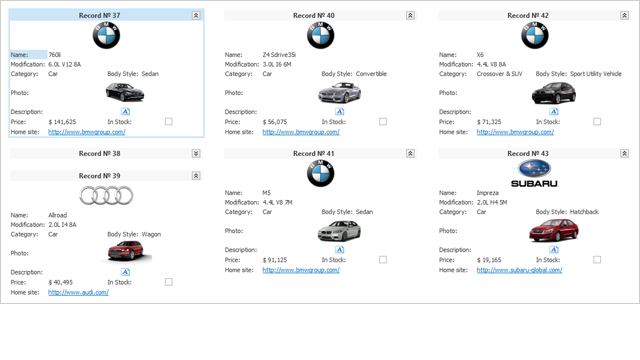The height and width of the screenshot is (360, 640).
Task: Click name value Z4 Sdrive35i
Action: [x=279, y=55]
